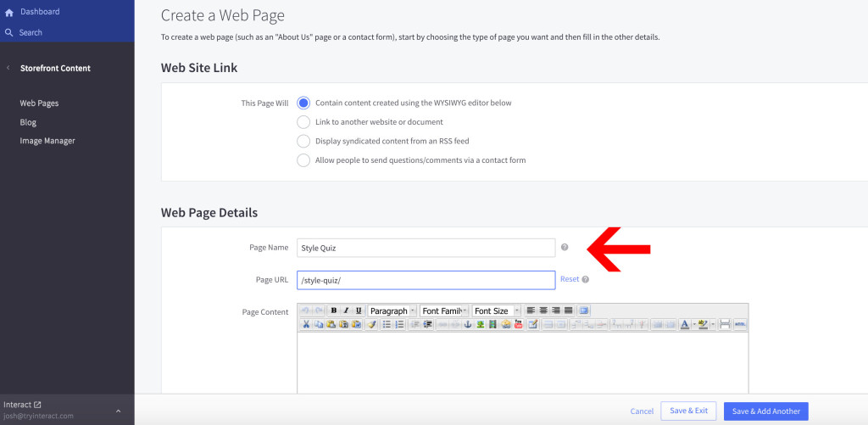Click the Outdent icon in the editor
The image size is (868, 425).
coord(415,325)
